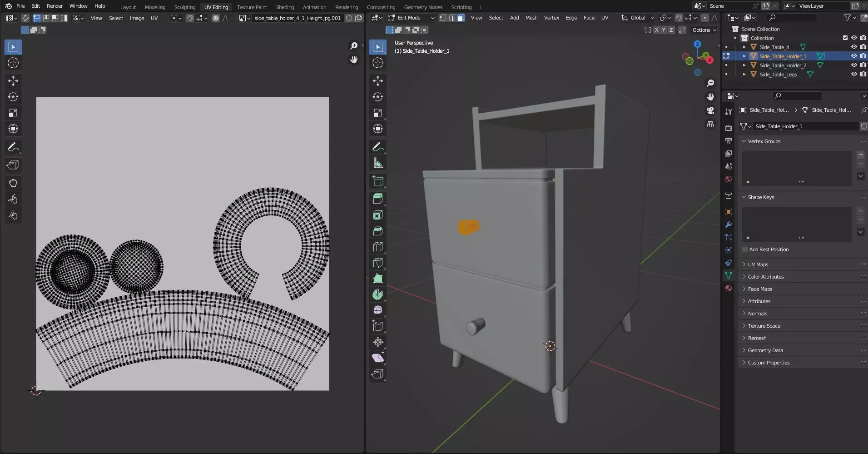Hide Side_Table_Holder_2 in viewport
This screenshot has height=454, width=868.
[854, 65]
